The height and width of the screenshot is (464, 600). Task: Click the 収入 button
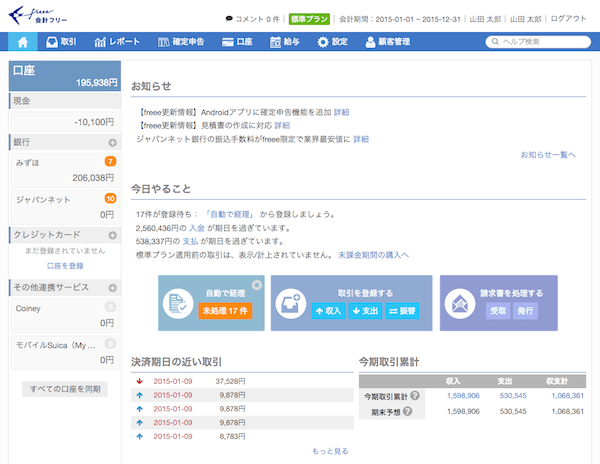pyautogui.click(x=328, y=311)
